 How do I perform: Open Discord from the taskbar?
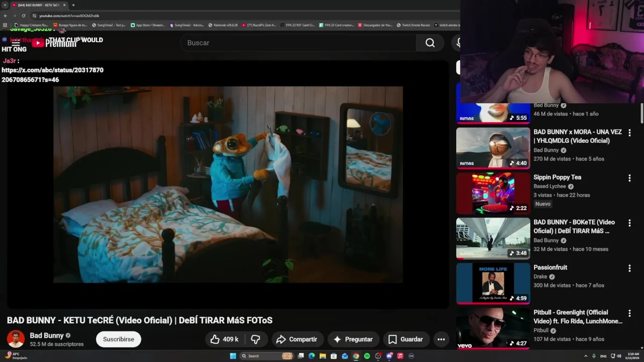389,356
